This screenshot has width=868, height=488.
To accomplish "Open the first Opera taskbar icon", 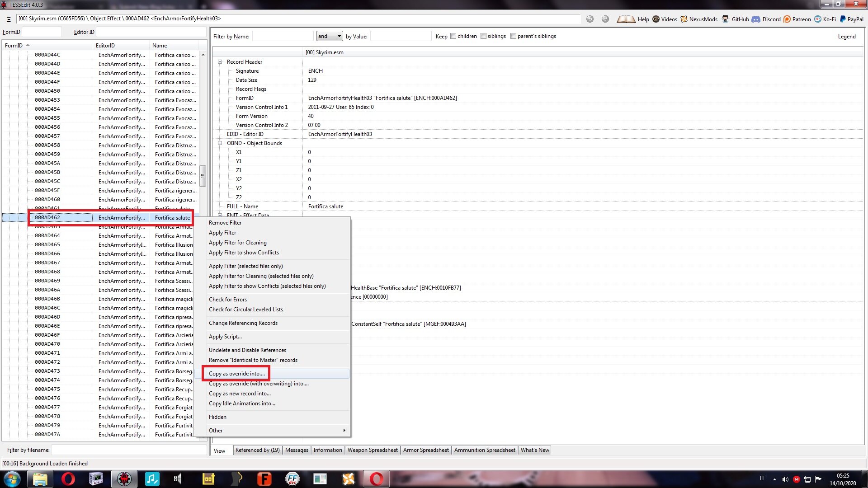I will [x=68, y=479].
